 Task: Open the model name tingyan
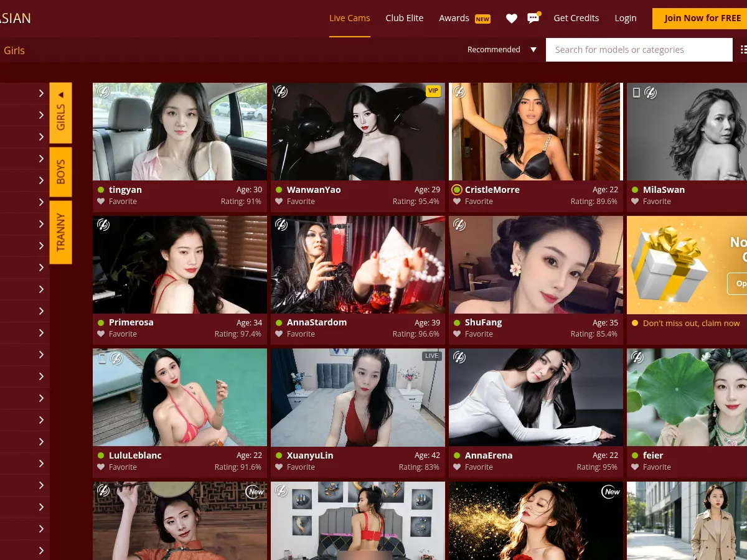[x=125, y=190]
